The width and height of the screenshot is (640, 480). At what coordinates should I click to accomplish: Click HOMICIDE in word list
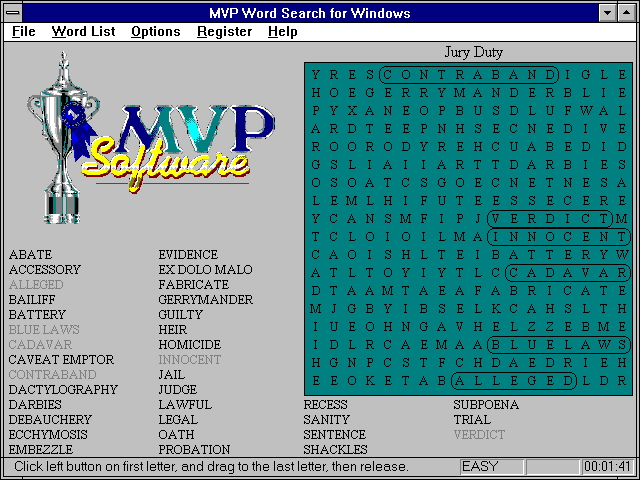click(190, 345)
